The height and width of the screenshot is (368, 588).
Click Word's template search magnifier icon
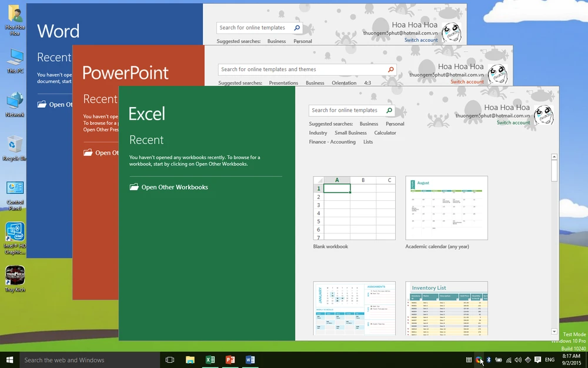tap(296, 27)
